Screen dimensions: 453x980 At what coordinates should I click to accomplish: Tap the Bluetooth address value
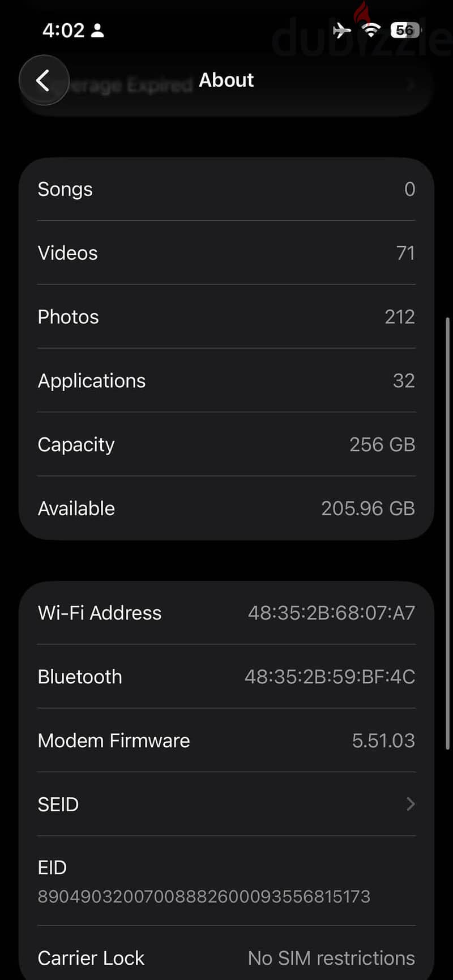(330, 677)
